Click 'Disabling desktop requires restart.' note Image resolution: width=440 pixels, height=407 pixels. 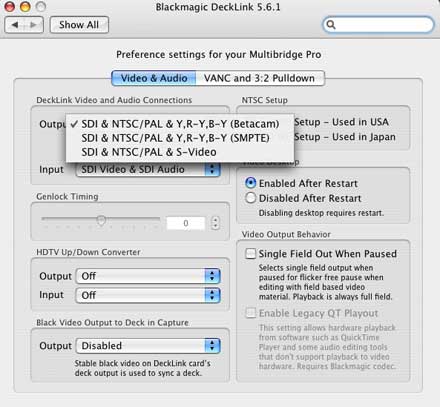321,213
